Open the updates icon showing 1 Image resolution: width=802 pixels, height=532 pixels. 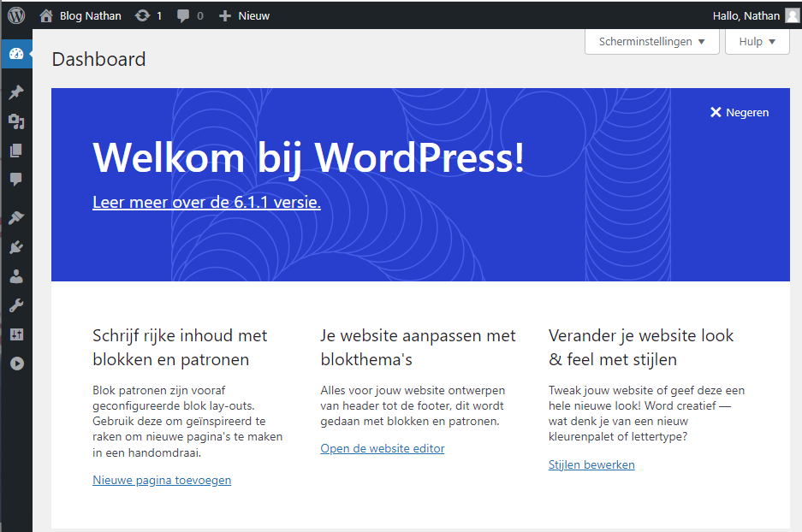(x=148, y=16)
